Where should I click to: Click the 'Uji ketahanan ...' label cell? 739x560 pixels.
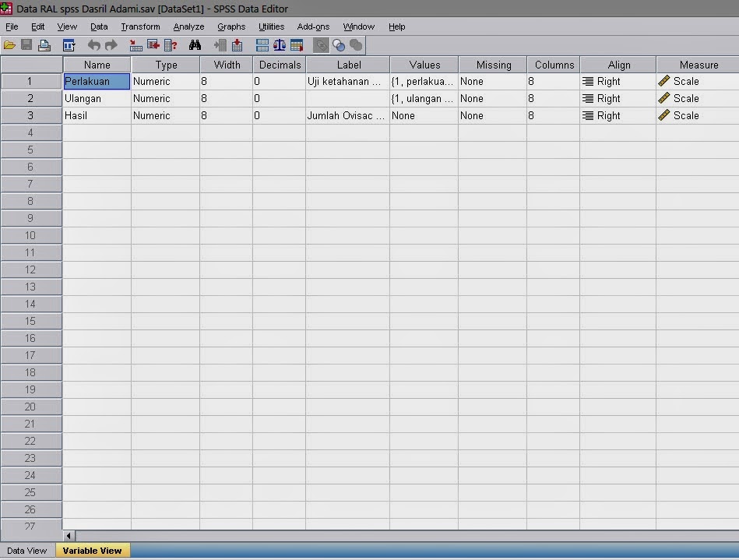(x=348, y=81)
